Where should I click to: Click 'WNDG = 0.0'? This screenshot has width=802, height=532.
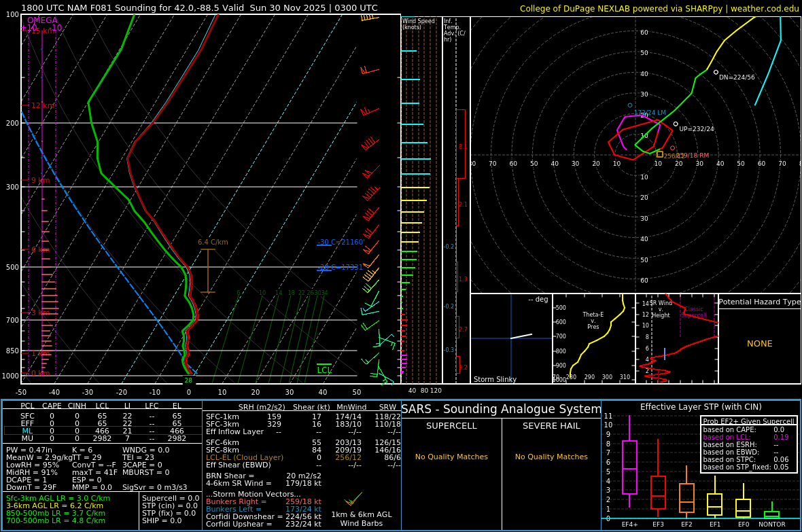point(145,450)
